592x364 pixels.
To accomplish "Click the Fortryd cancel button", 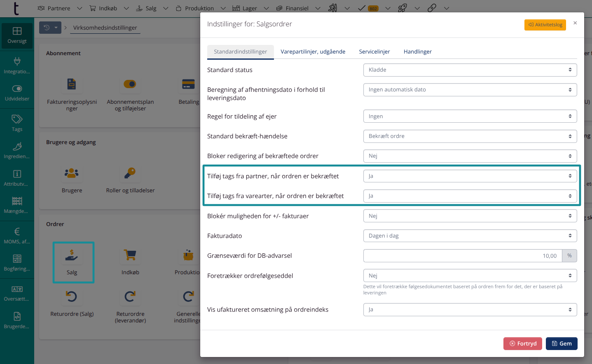I will coord(523,343).
